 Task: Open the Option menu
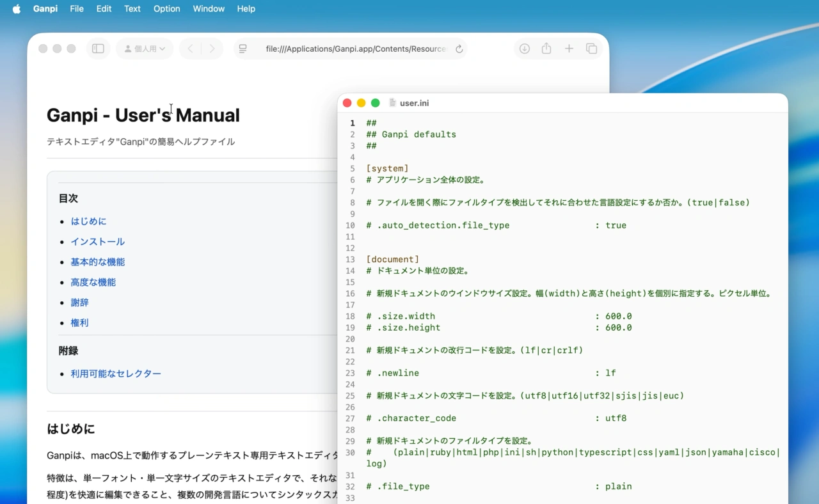pos(166,9)
